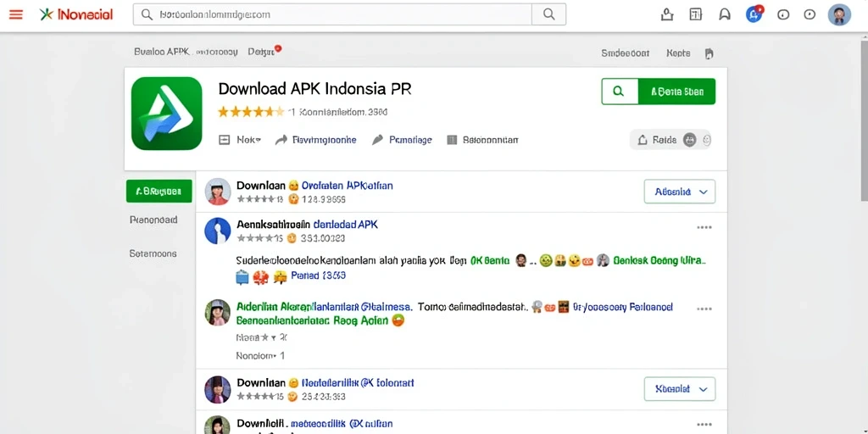Open the avatar of the Aiderlian review
Screen dimensions: 868x434
point(218,313)
